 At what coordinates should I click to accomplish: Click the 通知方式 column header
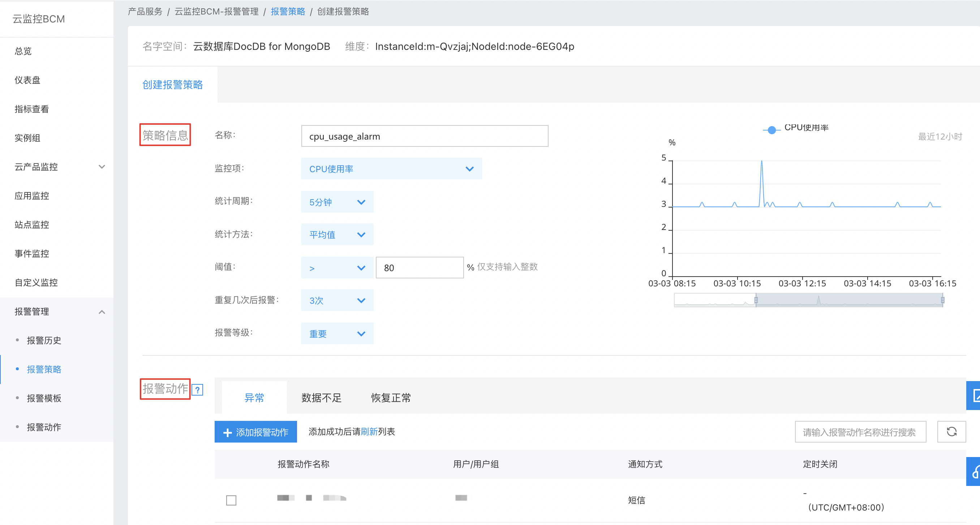[645, 464]
